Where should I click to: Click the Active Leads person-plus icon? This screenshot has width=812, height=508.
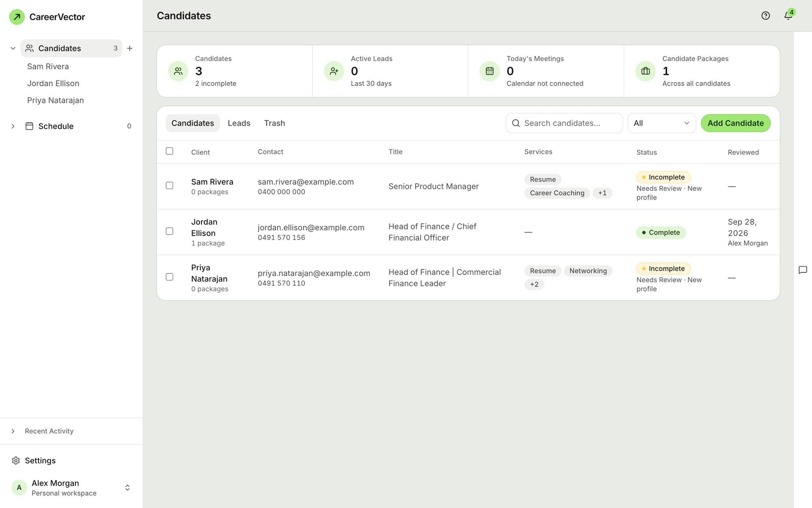[334, 71]
